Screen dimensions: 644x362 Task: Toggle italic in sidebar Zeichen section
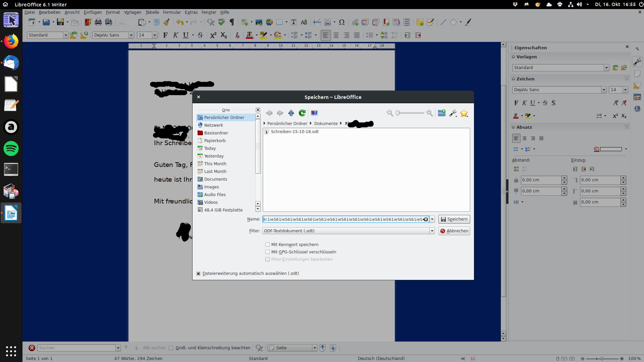524,103
